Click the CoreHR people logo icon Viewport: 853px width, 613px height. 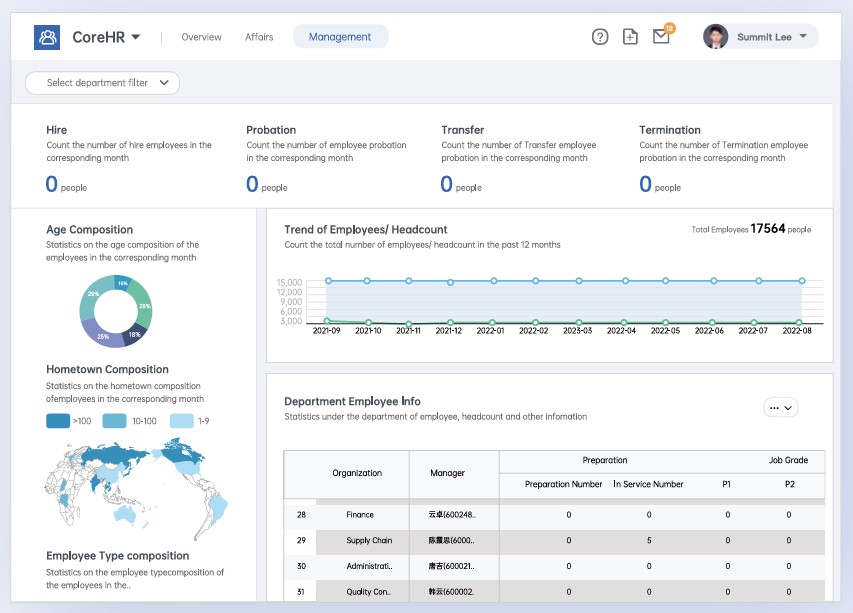[47, 37]
